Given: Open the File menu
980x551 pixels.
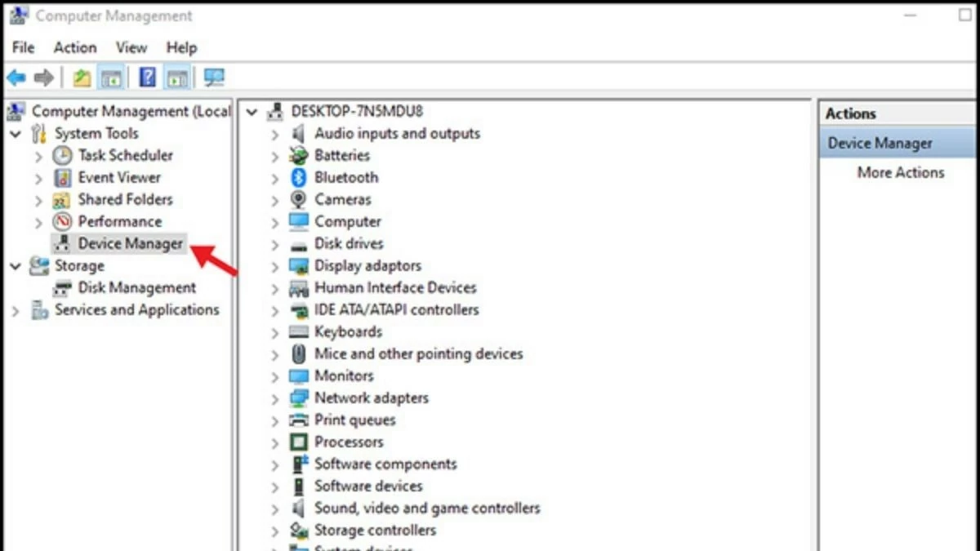Looking at the screenshot, I should pos(22,47).
